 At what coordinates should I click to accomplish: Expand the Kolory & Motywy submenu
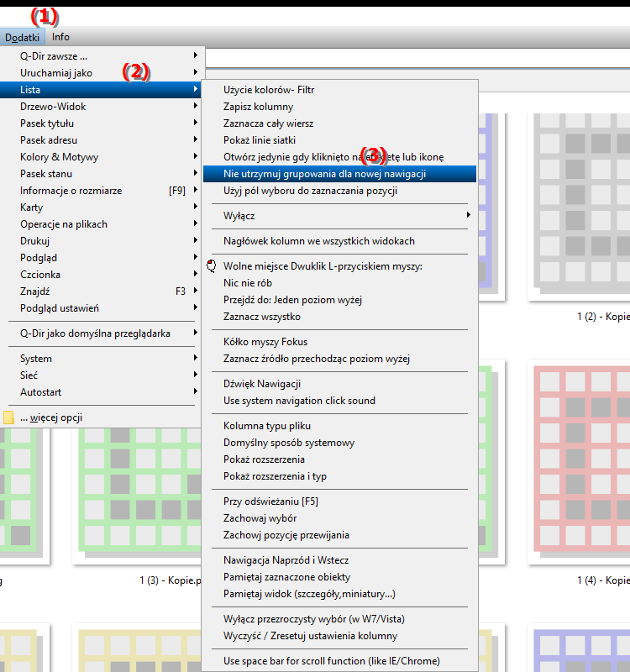click(x=102, y=157)
